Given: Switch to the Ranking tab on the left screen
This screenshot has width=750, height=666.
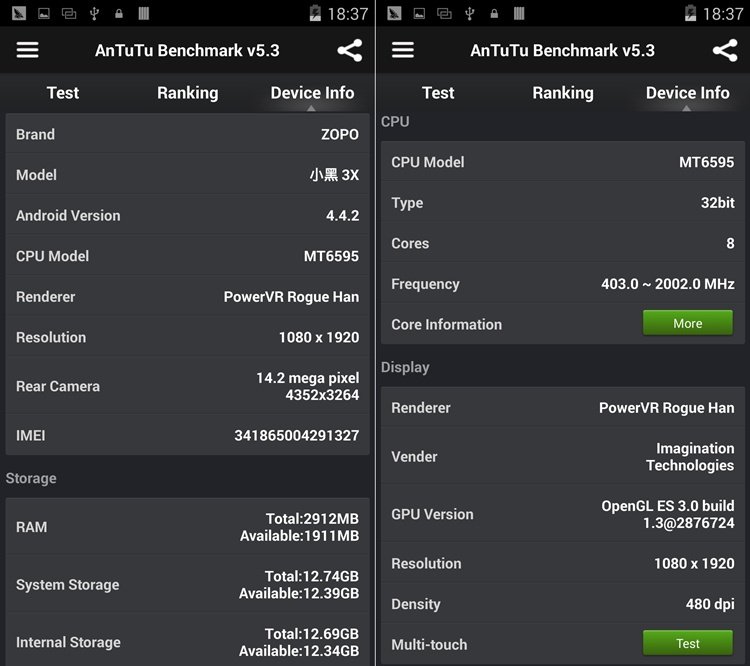Looking at the screenshot, I should (x=187, y=93).
